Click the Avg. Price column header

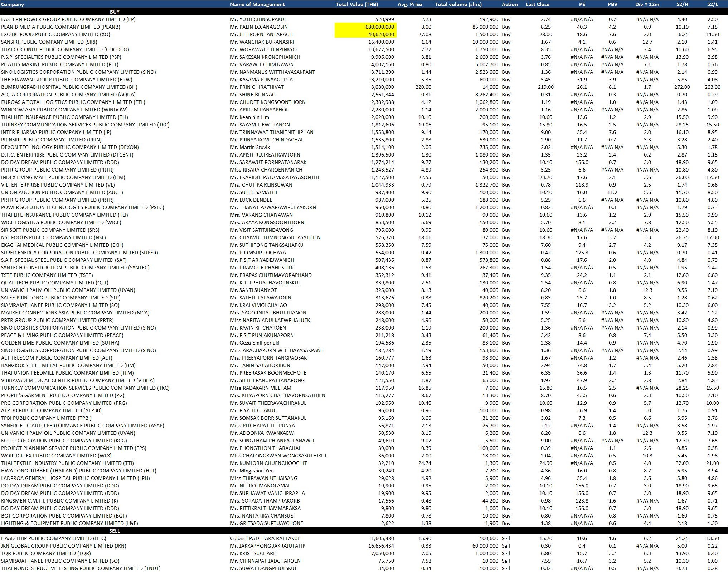[409, 4]
